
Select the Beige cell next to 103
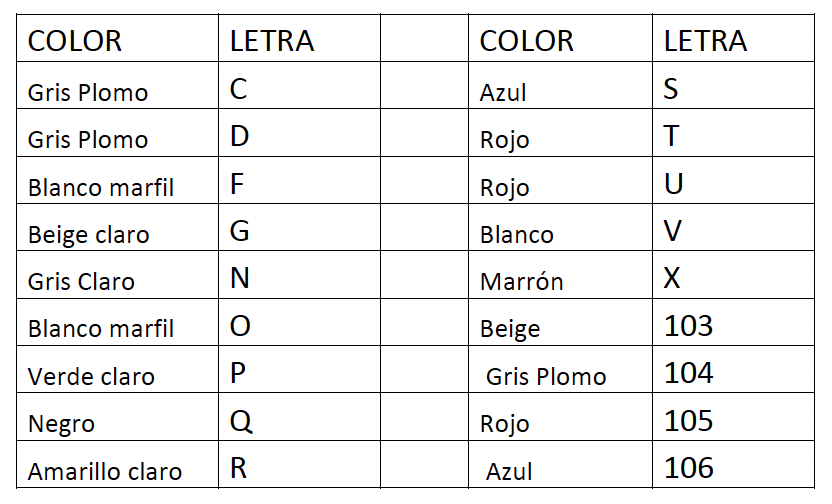510,329
